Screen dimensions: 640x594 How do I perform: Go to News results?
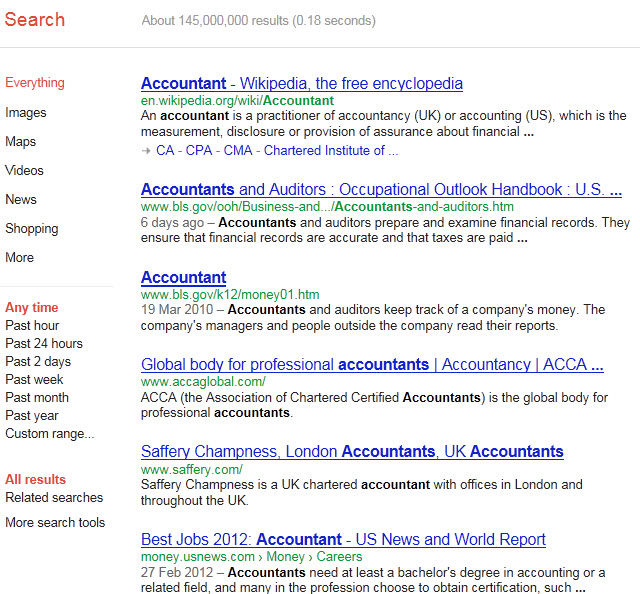coord(21,200)
